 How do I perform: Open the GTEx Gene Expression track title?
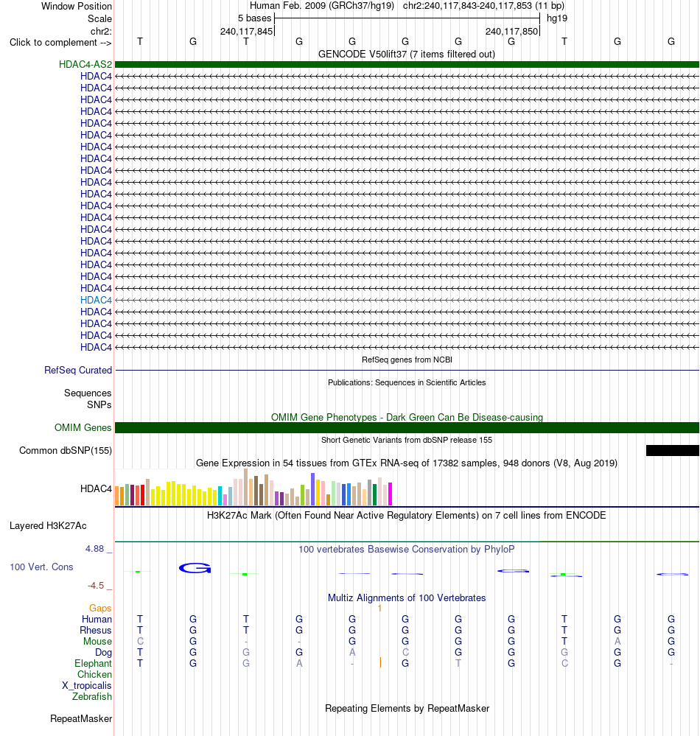407,463
